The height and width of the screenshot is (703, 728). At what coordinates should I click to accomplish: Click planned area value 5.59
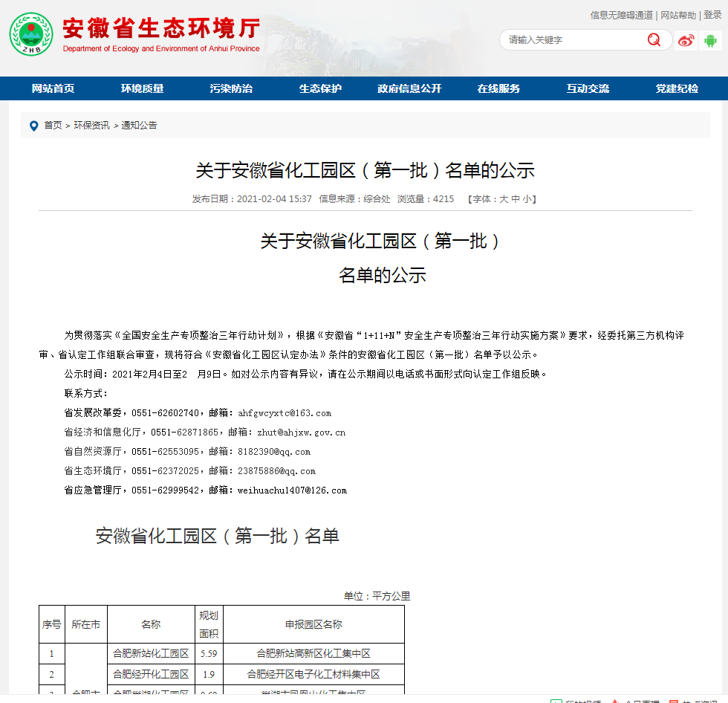point(209,654)
